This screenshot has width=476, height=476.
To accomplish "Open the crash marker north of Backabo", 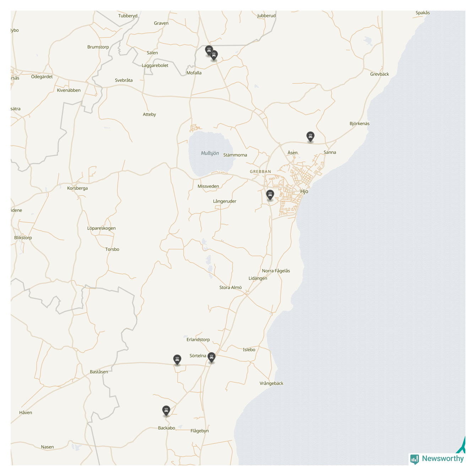I will (x=166, y=411).
